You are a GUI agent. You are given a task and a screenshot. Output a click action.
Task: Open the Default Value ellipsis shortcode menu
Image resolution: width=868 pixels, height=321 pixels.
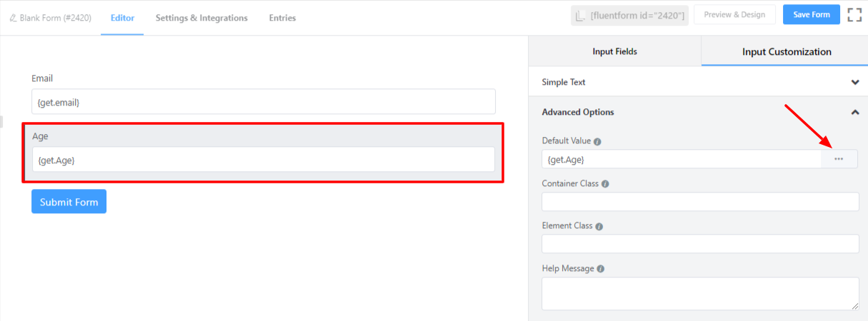[839, 159]
